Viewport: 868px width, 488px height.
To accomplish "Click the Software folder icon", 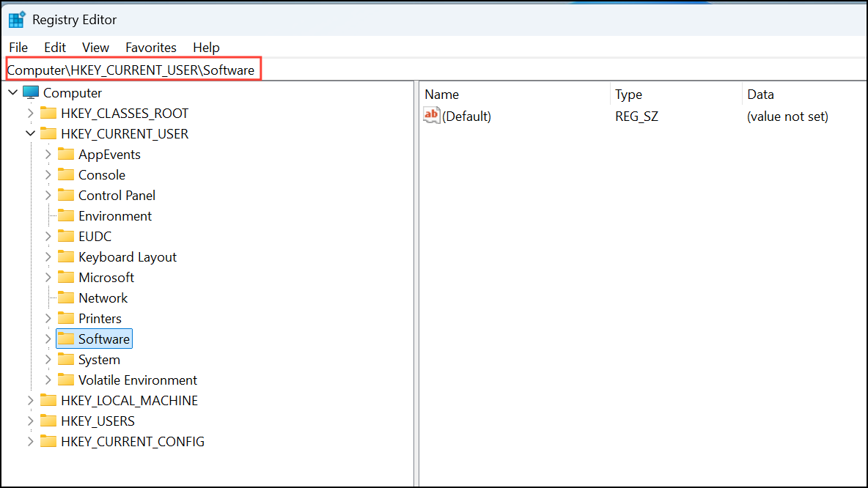I will point(66,338).
